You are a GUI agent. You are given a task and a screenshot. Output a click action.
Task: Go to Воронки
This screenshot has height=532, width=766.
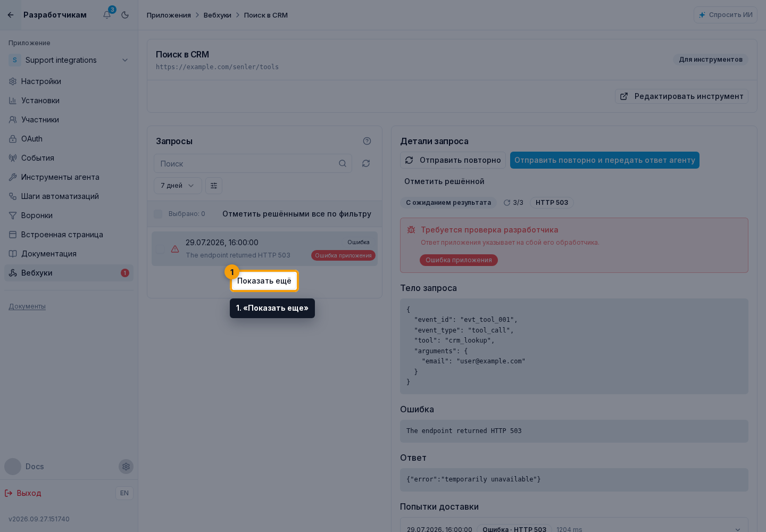tap(69, 215)
